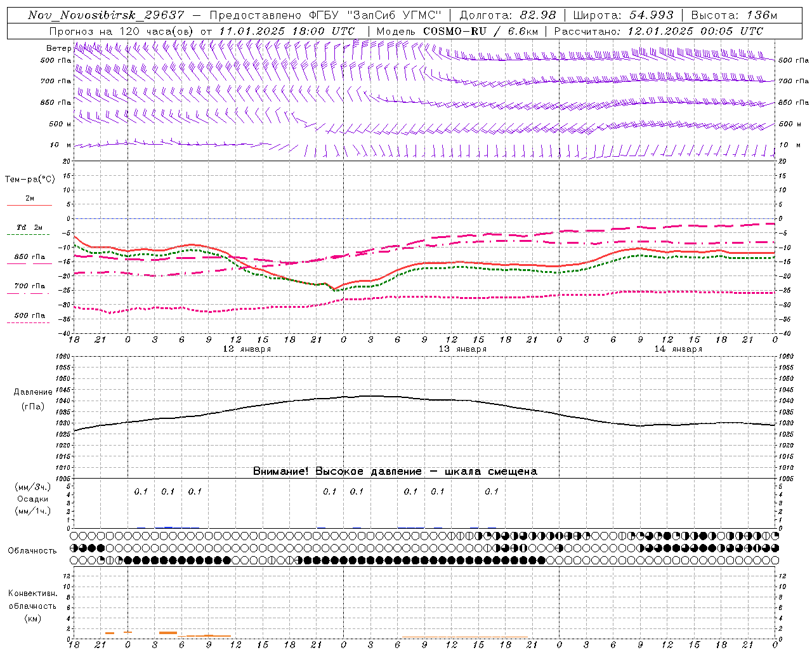
Task: Click 'Прогноз на 120 часа(ов)' forecast header
Action: point(122,31)
